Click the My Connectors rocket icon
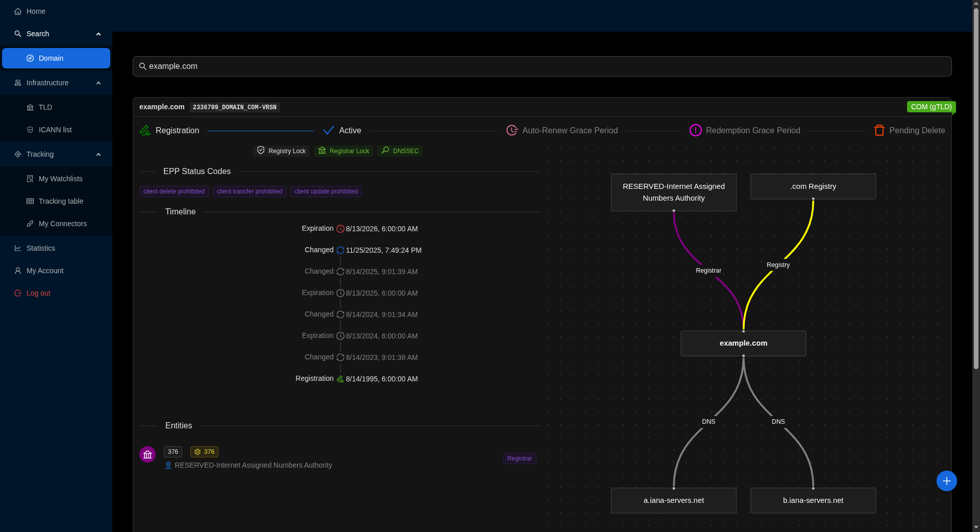980x532 pixels. click(x=30, y=224)
